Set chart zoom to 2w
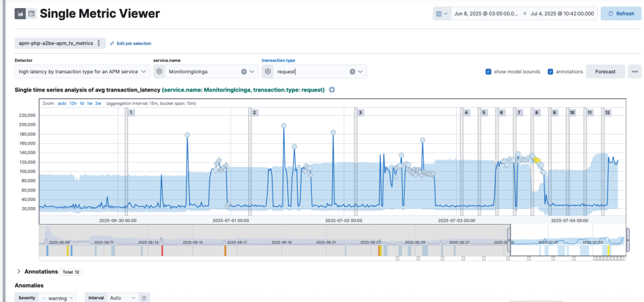 [98, 103]
